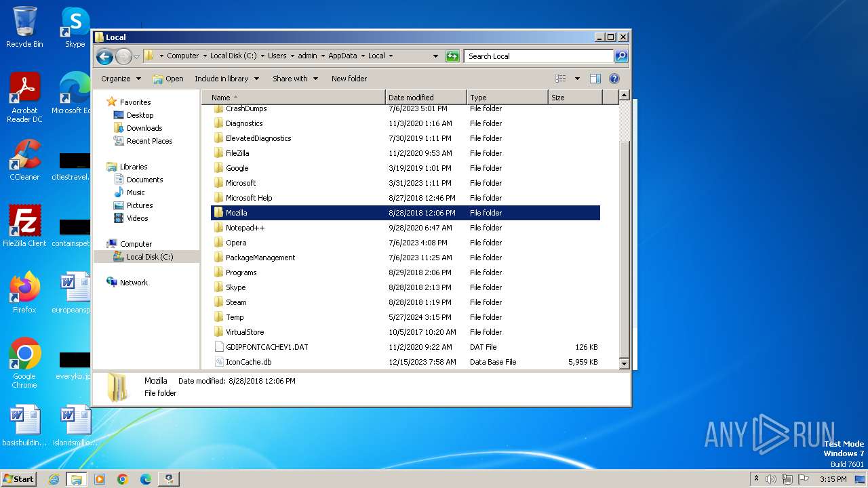The height and width of the screenshot is (488, 868).
Task: Select Computer in the navigation pane
Action: [136, 244]
